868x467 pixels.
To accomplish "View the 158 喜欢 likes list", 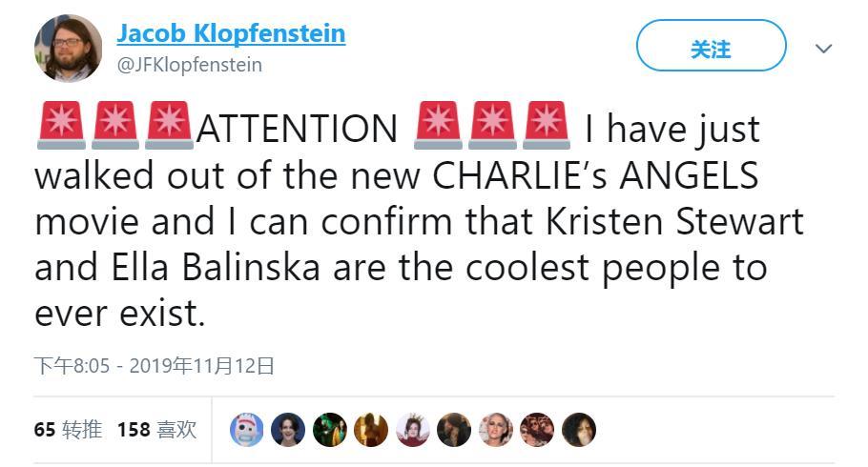I will point(156,430).
